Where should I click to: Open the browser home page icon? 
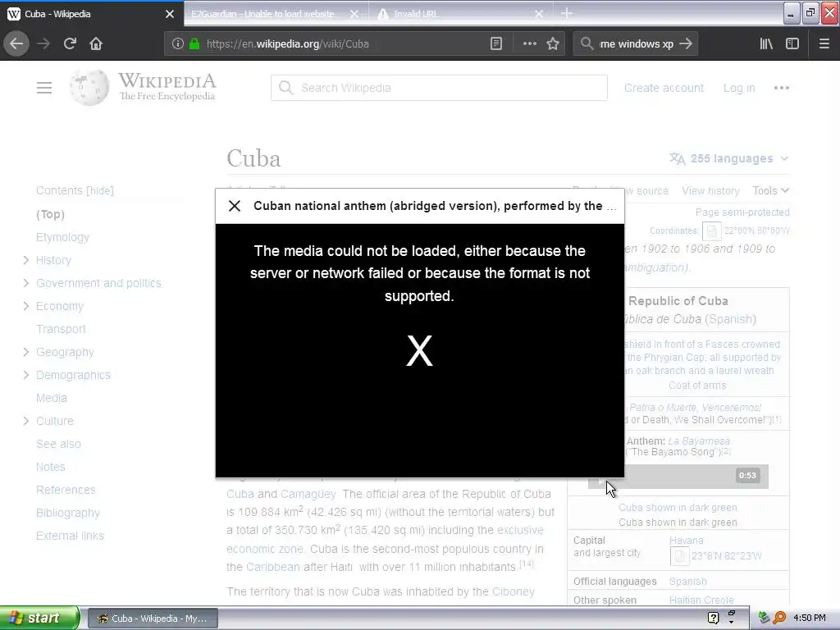coord(96,44)
